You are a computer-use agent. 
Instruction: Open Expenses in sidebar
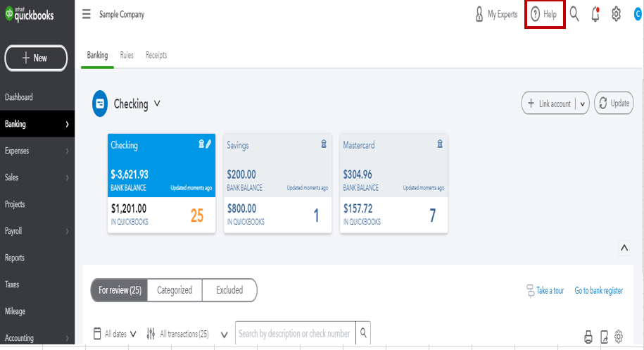tap(17, 151)
